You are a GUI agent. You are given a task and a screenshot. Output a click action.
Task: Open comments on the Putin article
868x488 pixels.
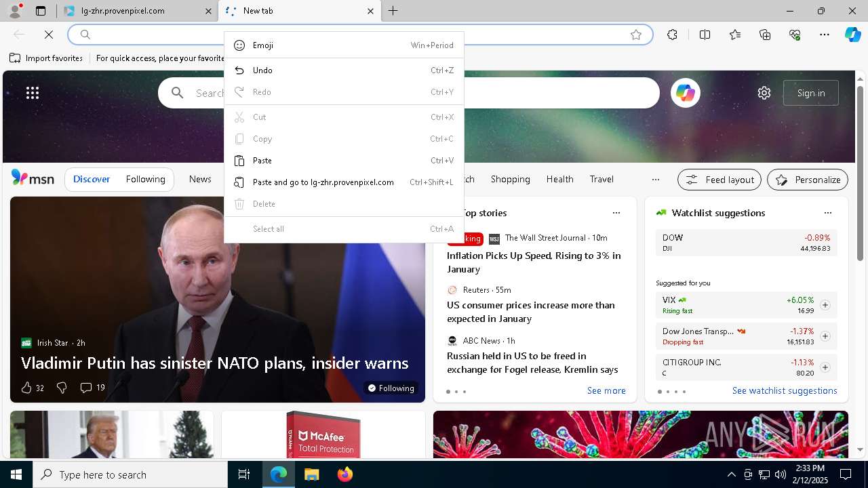[92, 388]
